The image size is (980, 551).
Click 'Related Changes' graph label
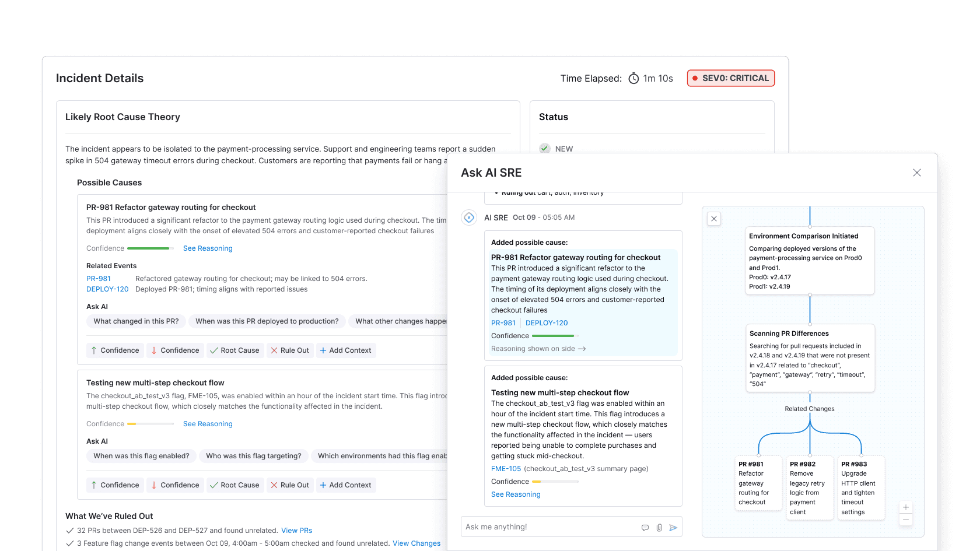[810, 409]
